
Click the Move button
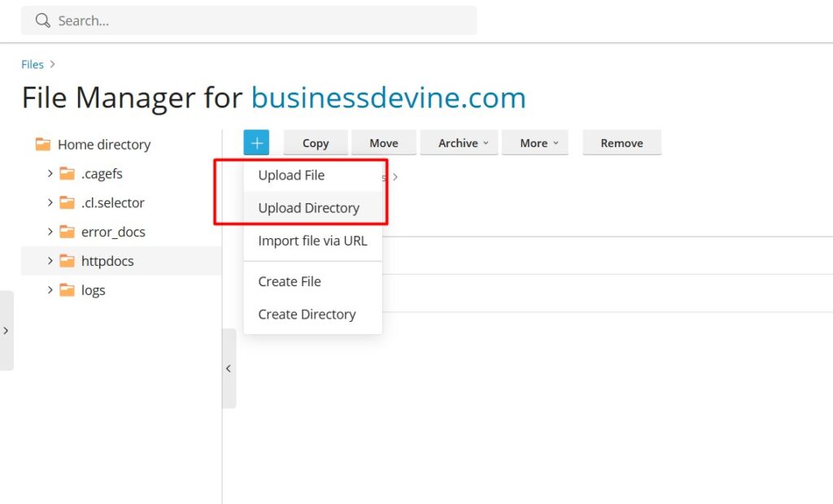(384, 143)
